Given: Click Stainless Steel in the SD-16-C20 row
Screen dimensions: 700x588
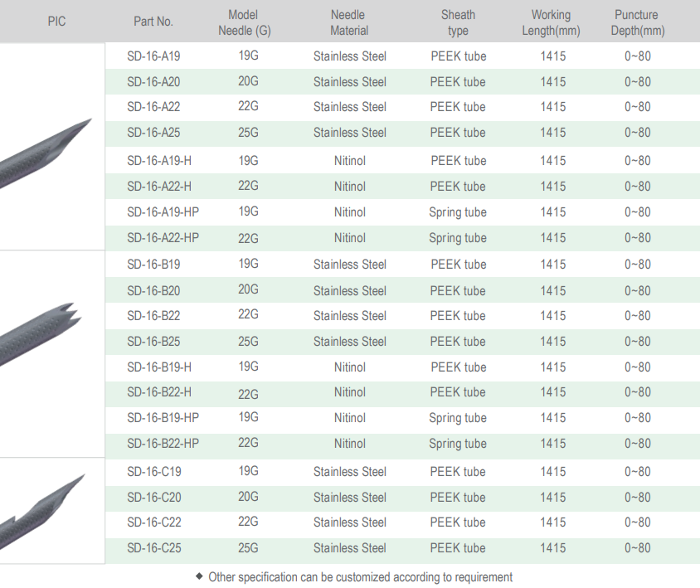Looking at the screenshot, I should click(349, 498).
